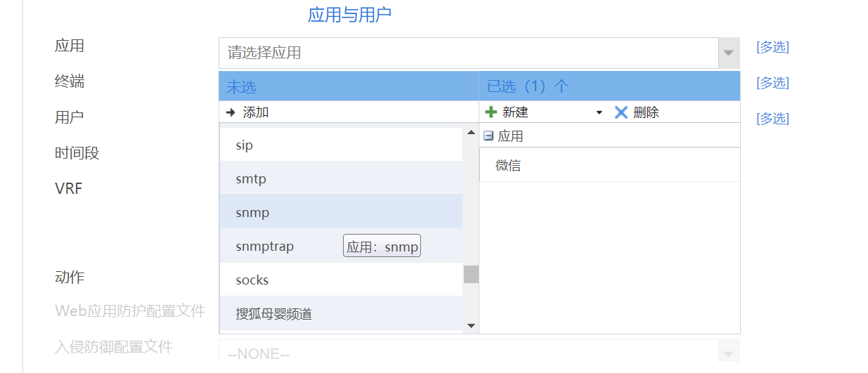Click the 多选 link next to 用户
The width and height of the screenshot is (868, 373).
point(772,119)
